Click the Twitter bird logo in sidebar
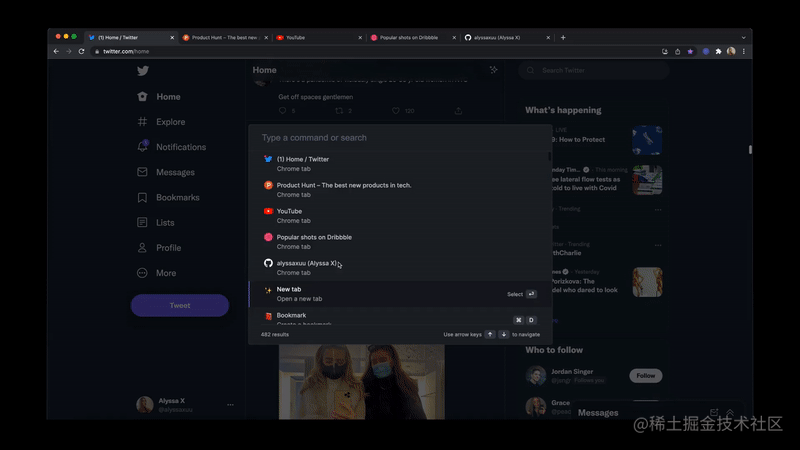This screenshot has height=450, width=800. point(143,71)
